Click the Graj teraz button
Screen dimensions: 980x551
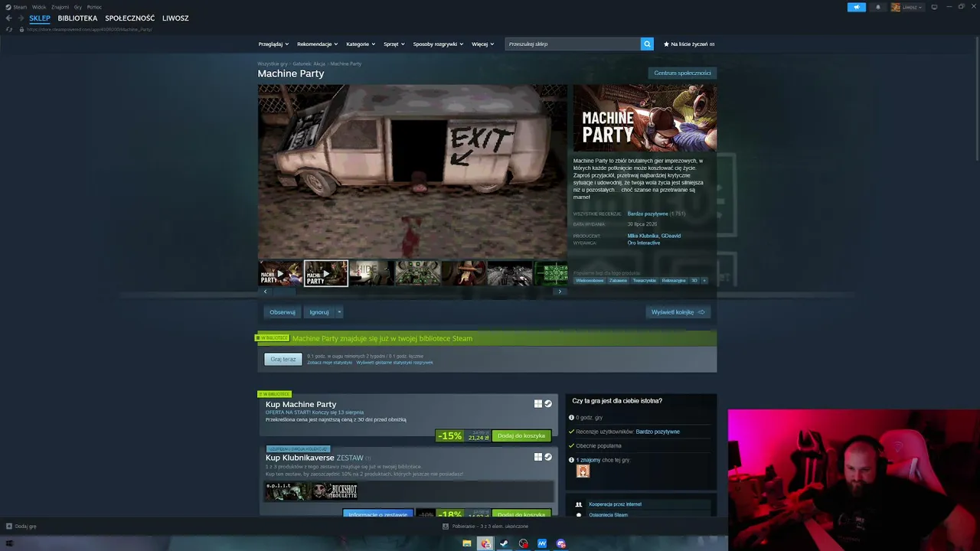click(x=283, y=359)
